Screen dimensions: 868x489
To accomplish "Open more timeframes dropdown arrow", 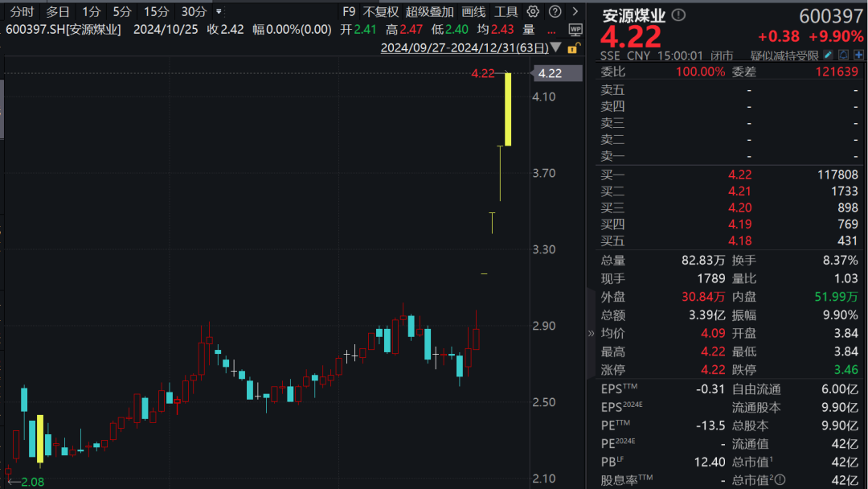I will 219,11.
